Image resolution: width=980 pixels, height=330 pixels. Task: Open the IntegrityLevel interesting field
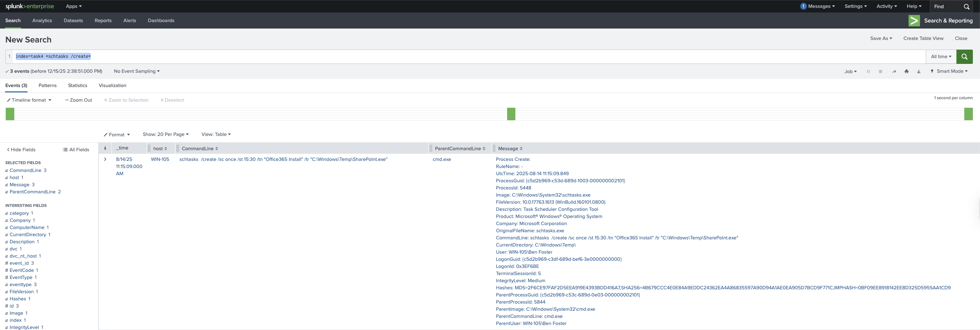click(24, 328)
